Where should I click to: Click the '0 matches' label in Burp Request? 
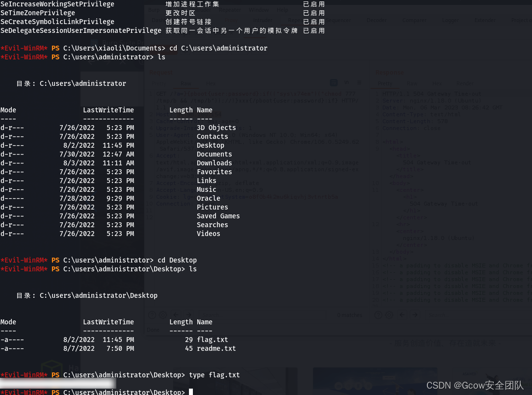pos(349,315)
